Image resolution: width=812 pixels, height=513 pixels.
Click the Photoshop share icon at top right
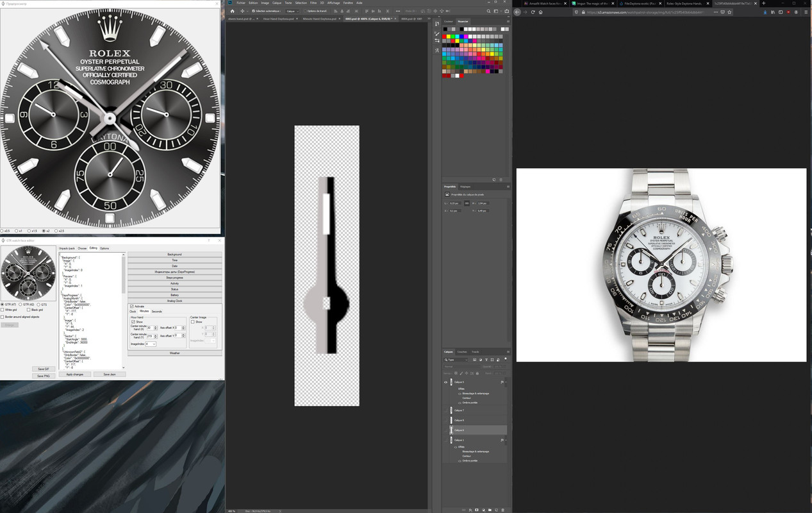click(506, 11)
